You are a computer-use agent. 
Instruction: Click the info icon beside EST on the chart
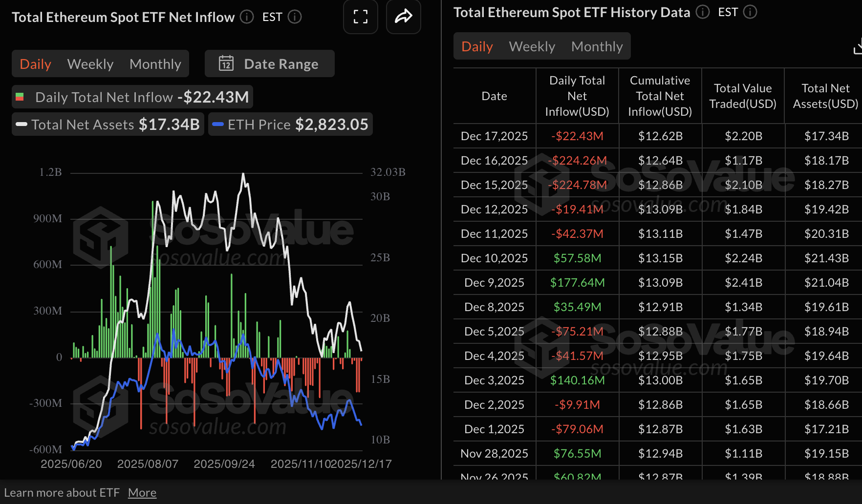[x=295, y=17]
